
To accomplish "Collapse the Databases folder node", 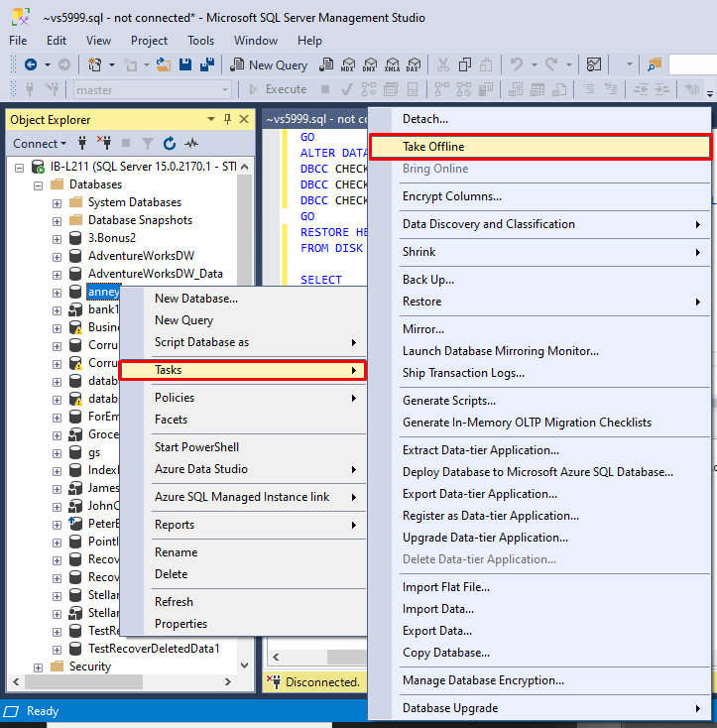I will tap(38, 185).
